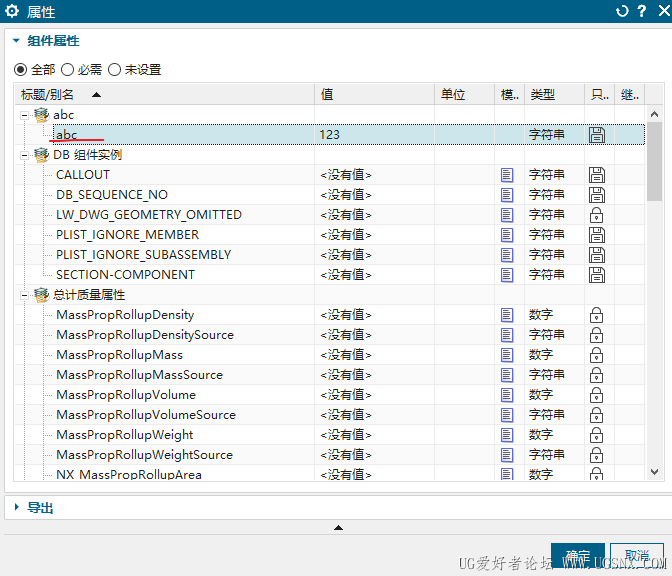
Task: Collapse the 总计质量属性 tree group
Action: coord(24,295)
